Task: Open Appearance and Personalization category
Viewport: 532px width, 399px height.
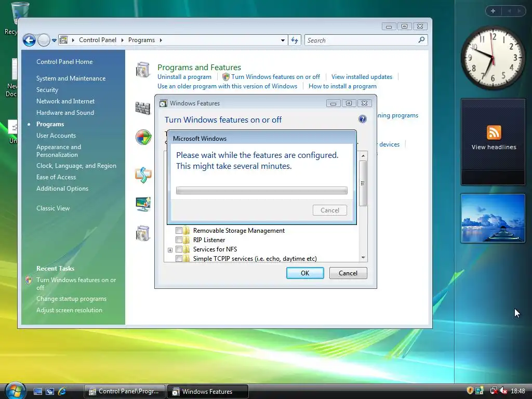Action: coord(59,151)
